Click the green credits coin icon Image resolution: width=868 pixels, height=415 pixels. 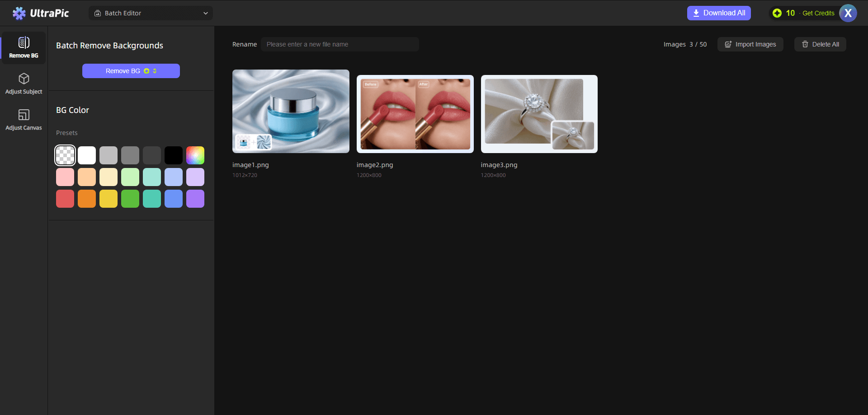[x=777, y=13]
